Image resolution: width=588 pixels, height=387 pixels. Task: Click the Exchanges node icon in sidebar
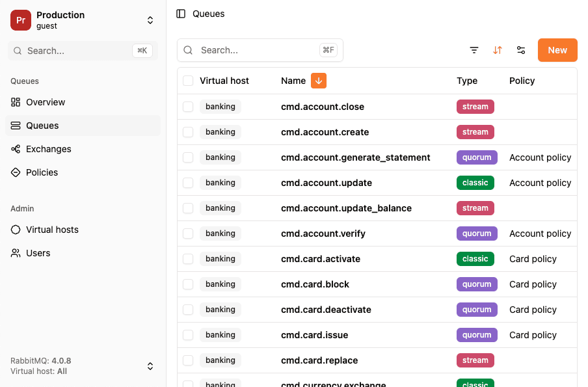point(14,149)
